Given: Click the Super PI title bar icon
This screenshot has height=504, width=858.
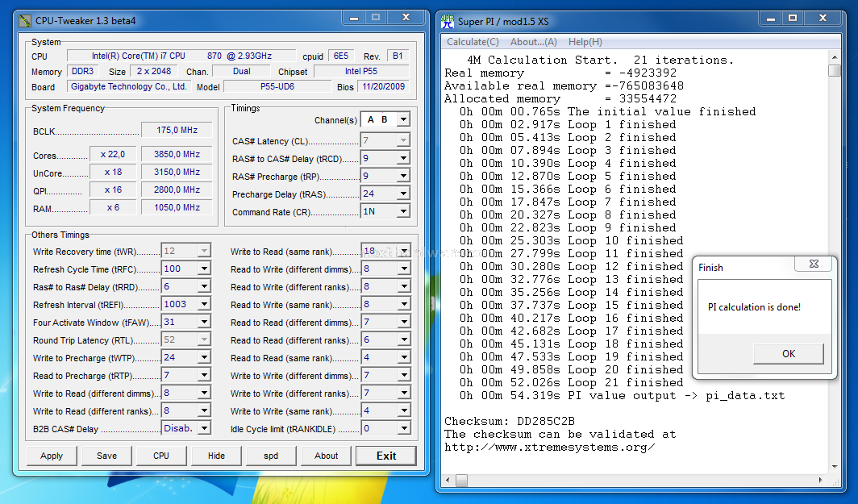Looking at the screenshot, I should (x=448, y=21).
